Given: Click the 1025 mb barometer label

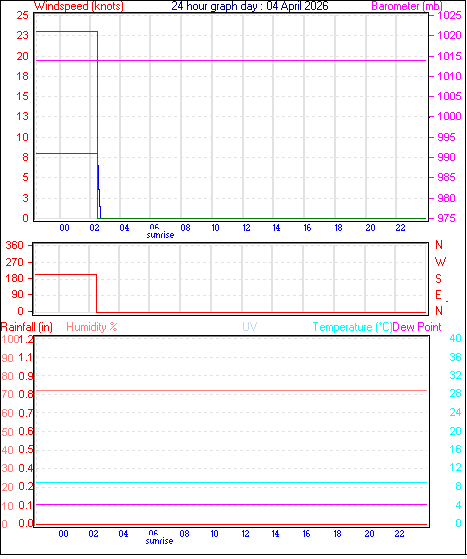Looking at the screenshot, I should tap(450, 15).
